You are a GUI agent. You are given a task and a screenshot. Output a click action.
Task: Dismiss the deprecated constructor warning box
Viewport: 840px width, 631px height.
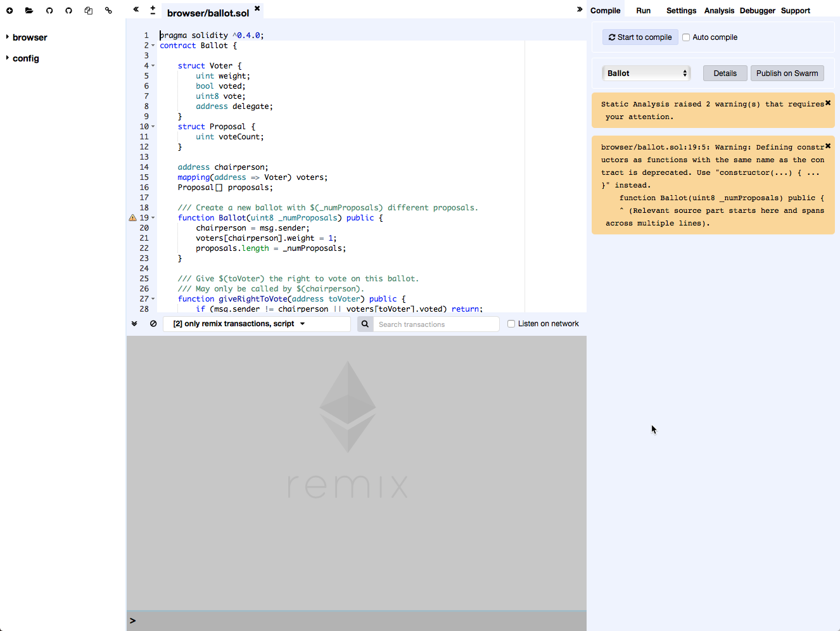point(827,146)
